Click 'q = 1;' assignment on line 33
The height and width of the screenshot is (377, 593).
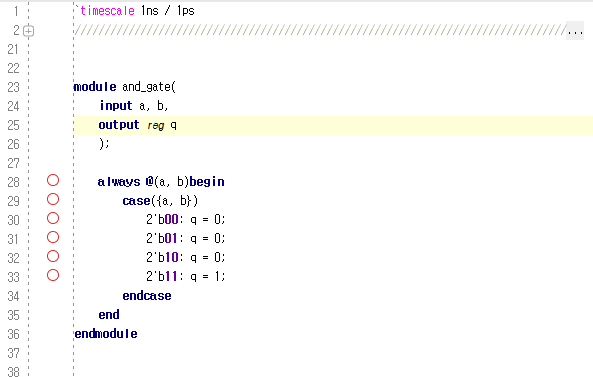pos(208,277)
